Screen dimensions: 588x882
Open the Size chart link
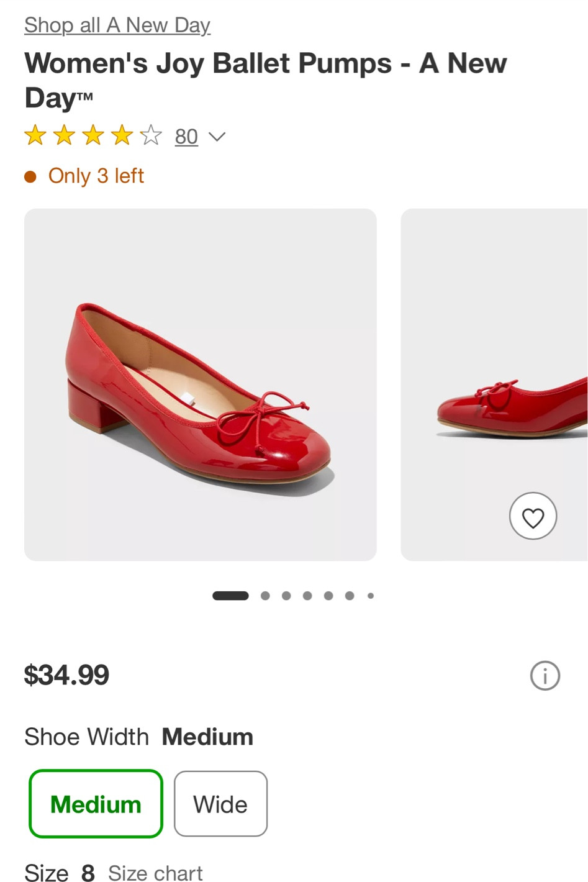click(x=155, y=872)
